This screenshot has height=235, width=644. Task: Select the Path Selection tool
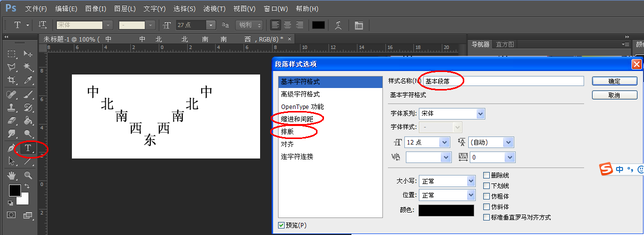pos(12,161)
